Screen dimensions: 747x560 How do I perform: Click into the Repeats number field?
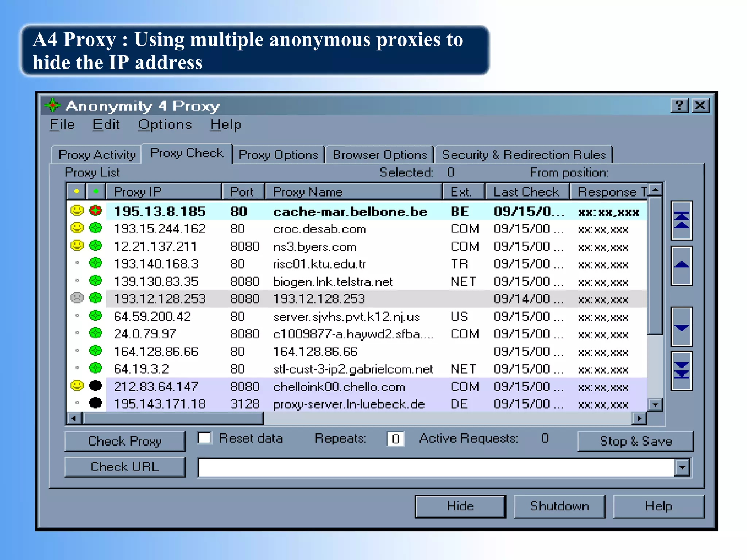395,439
